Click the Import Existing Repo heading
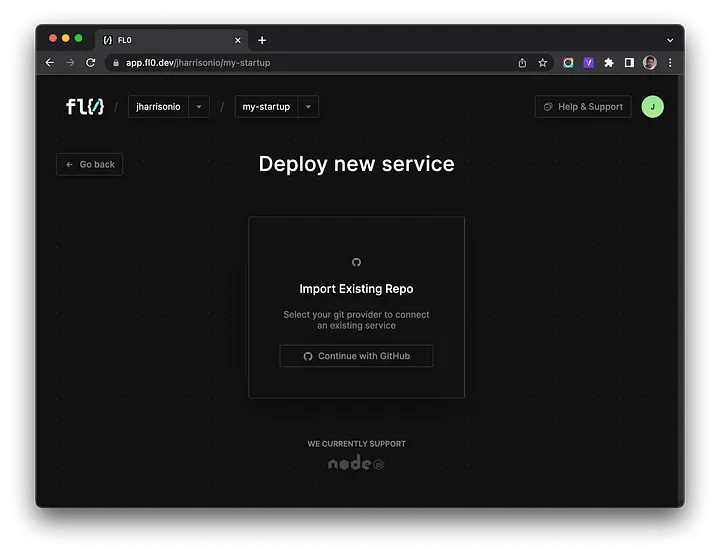720x555 pixels. [x=356, y=289]
